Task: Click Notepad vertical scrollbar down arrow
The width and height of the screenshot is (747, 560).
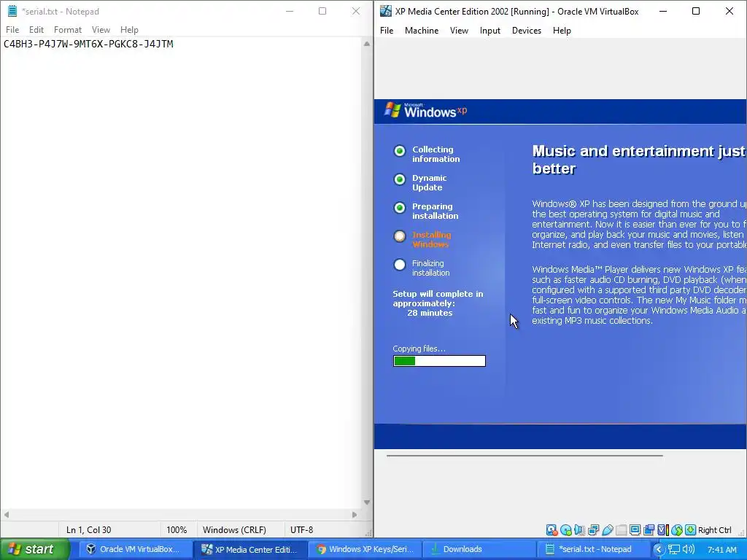Action: (367, 502)
